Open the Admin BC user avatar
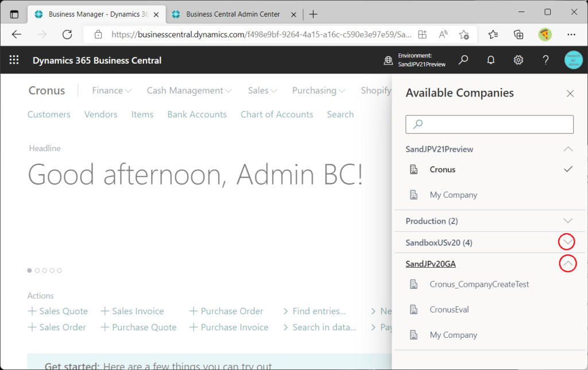 [574, 60]
